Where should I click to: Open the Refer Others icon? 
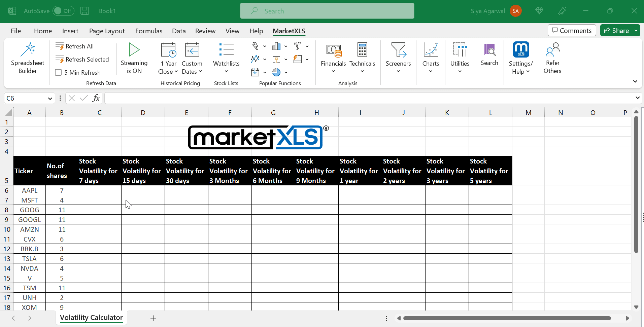click(x=552, y=50)
